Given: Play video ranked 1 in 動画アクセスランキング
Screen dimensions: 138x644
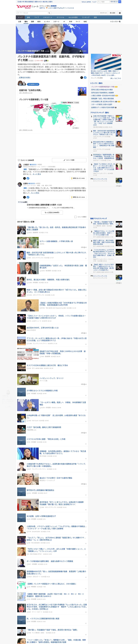Looking at the screenshot, I should pos(119,224).
